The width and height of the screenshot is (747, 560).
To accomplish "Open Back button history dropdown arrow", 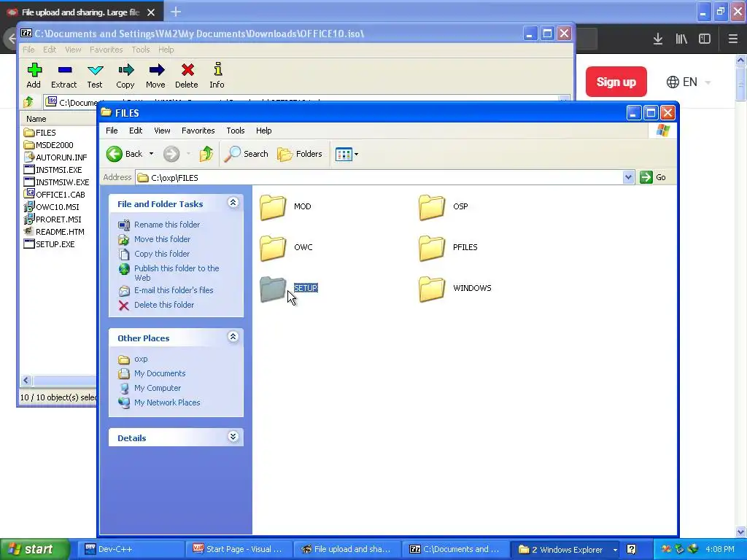I will (x=152, y=154).
